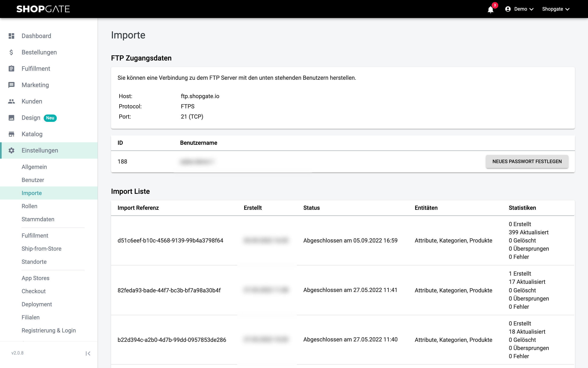Click the Design image icon
The image size is (588, 368).
[x=11, y=118]
